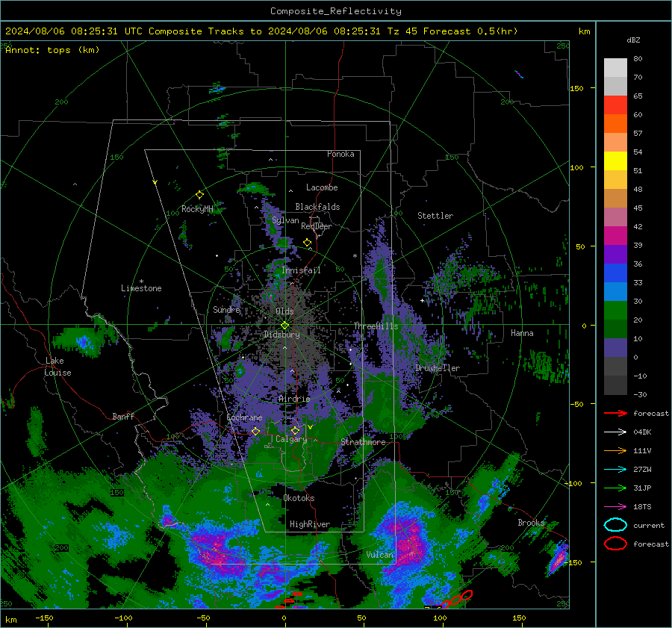Screen dimensions: 672x628
Task: Select the magenta swatch above 39 dBZ
Action: click(x=615, y=235)
